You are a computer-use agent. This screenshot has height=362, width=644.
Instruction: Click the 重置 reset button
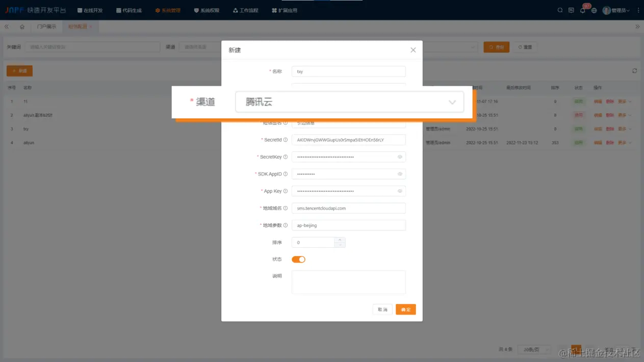[x=525, y=47]
